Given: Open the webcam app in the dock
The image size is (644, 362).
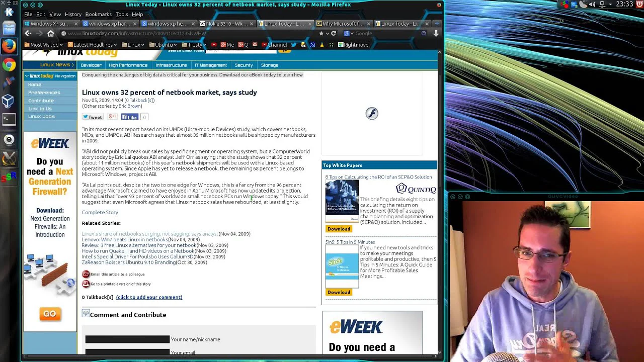Looking at the screenshot, I should (9, 139).
